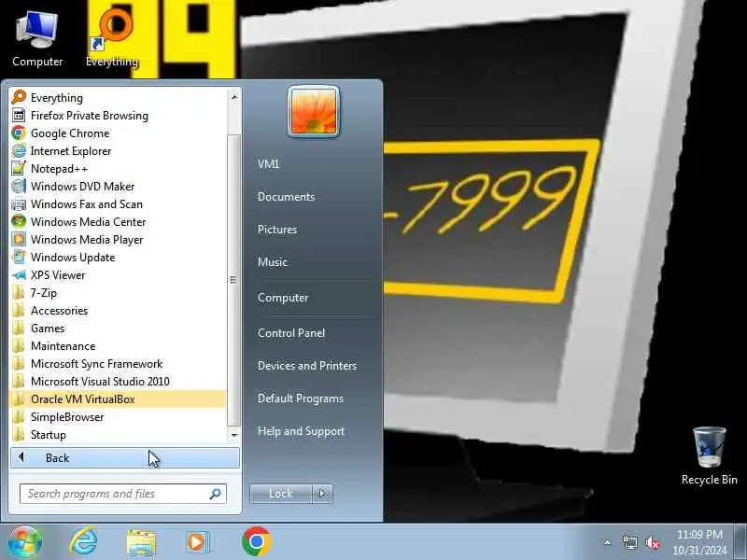This screenshot has height=560, width=747.
Task: Select the Everything desktop shortcut
Action: 112,38
